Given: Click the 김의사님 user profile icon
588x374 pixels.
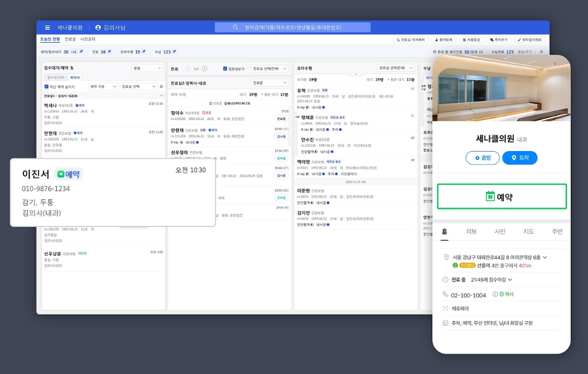Looking at the screenshot, I should 98,28.
